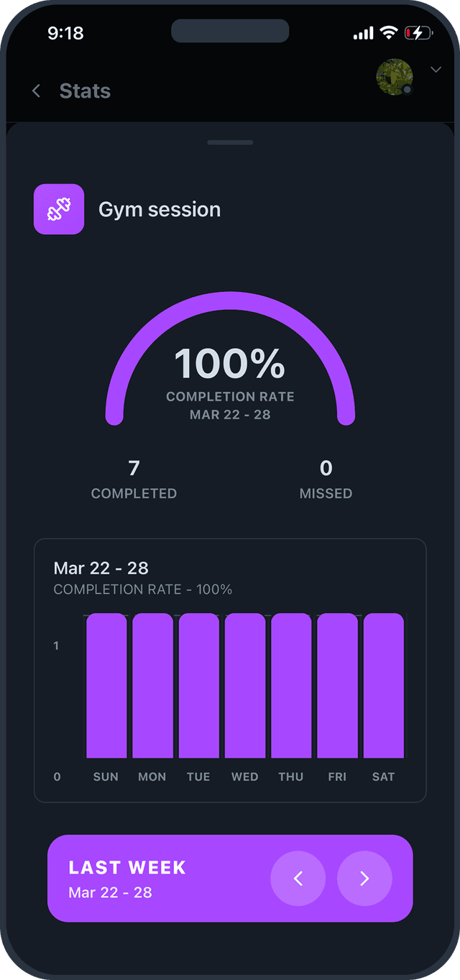Tap the back chevron next to Stats
Image resolution: width=460 pixels, height=980 pixels.
pyautogui.click(x=36, y=91)
